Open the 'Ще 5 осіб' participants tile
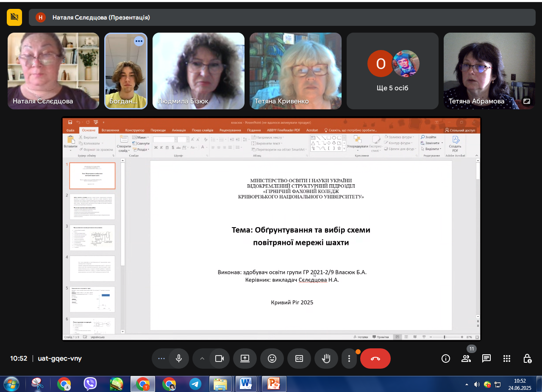542x392 pixels. pyautogui.click(x=392, y=71)
